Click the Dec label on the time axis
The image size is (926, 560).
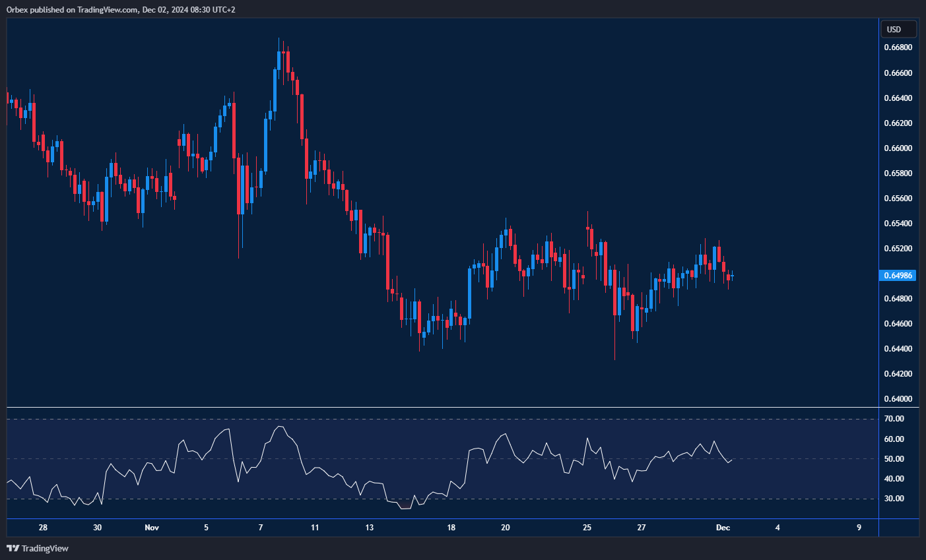point(724,527)
